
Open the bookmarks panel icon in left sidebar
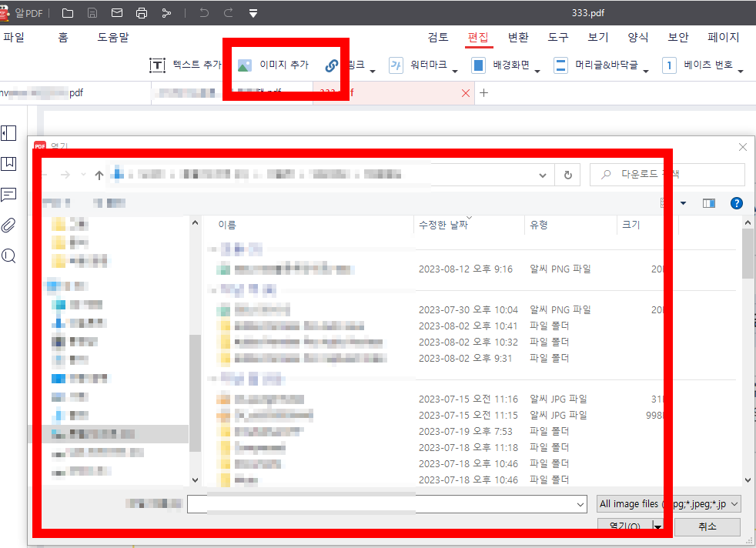coord(9,164)
